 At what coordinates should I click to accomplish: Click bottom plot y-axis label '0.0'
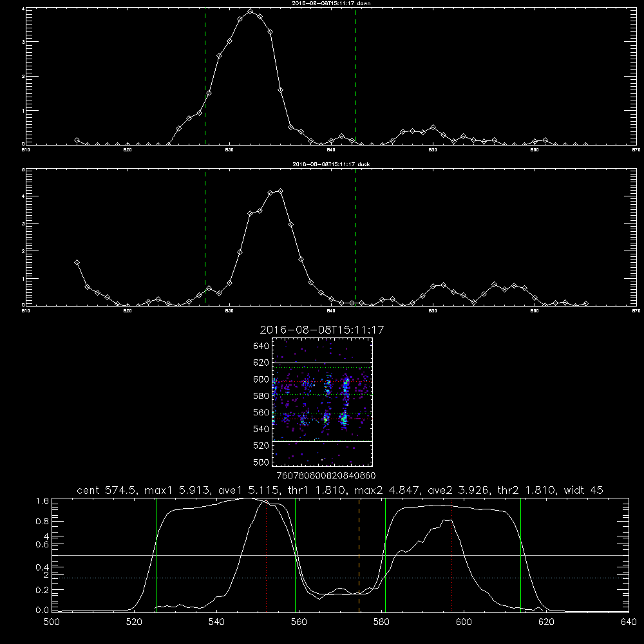point(43,611)
